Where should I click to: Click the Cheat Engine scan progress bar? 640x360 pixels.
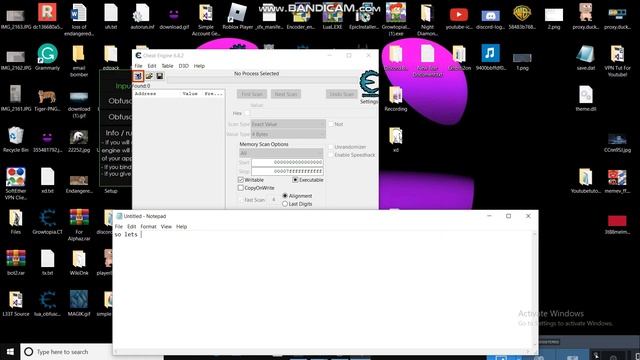tap(262, 80)
